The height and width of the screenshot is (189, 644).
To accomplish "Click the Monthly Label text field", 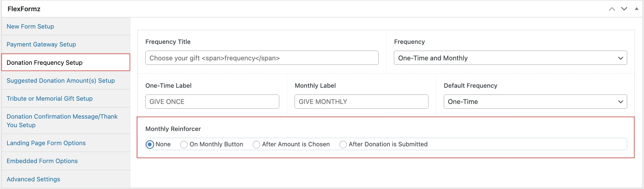I will click(x=361, y=102).
